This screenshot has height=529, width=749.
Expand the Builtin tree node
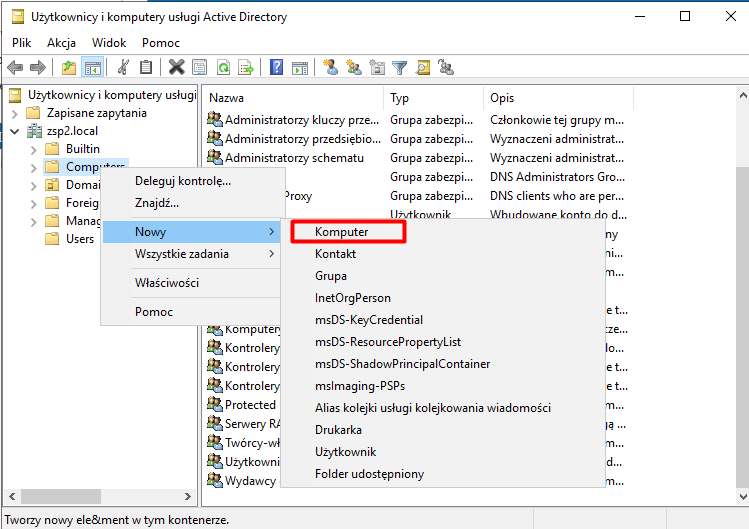pos(33,149)
